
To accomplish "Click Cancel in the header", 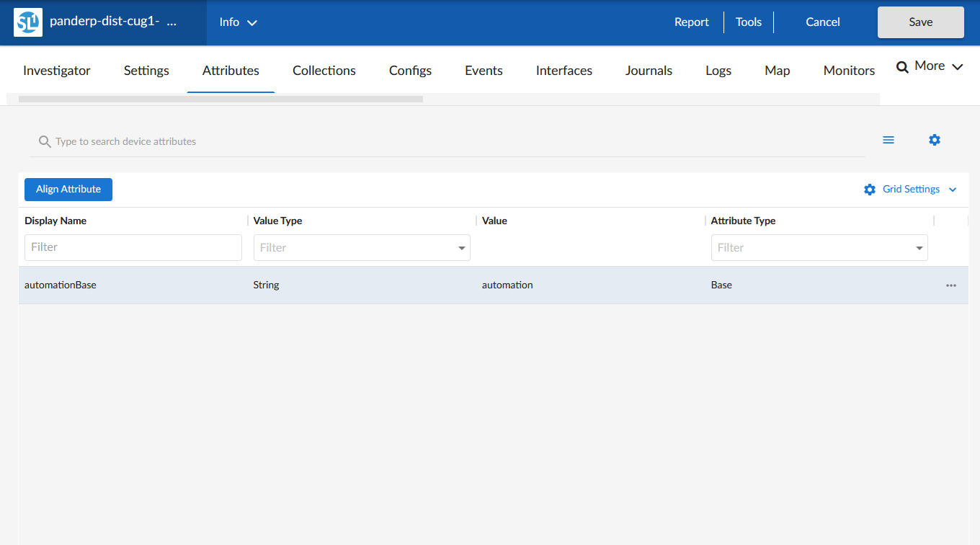I will [x=822, y=22].
